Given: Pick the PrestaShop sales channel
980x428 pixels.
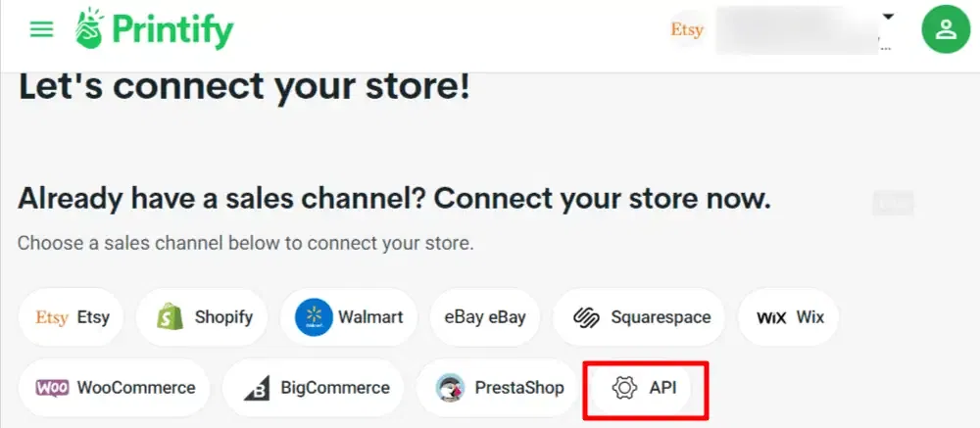Looking at the screenshot, I should click(x=500, y=387).
